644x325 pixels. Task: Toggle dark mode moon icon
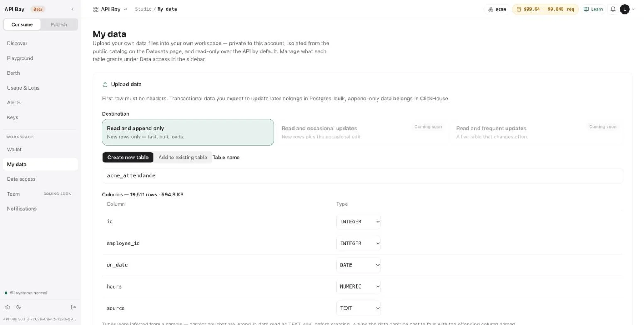pos(18,307)
